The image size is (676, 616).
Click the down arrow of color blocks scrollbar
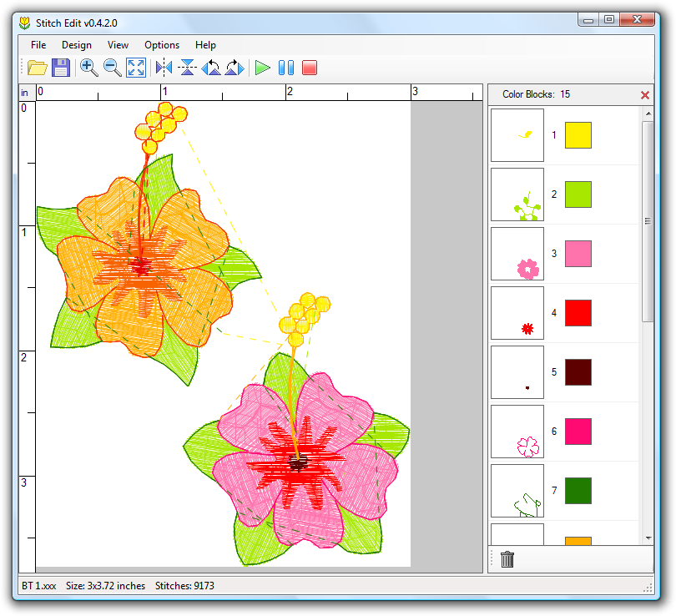[x=648, y=538]
